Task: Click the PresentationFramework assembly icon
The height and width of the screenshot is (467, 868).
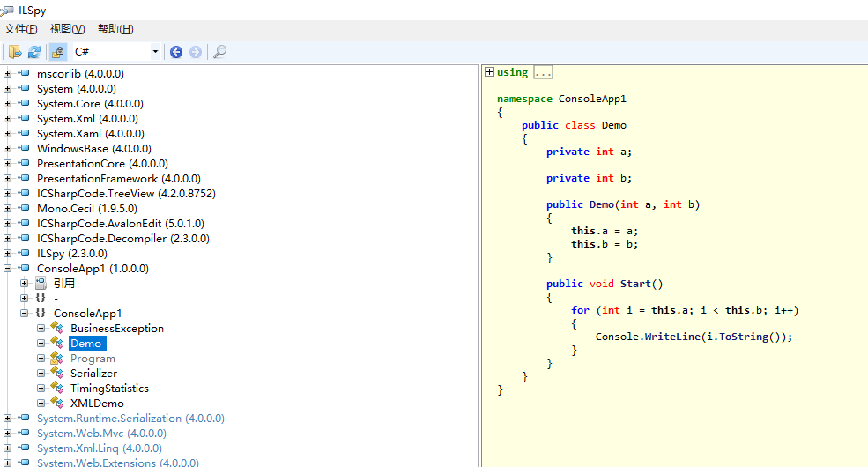Action: pyautogui.click(x=24, y=178)
